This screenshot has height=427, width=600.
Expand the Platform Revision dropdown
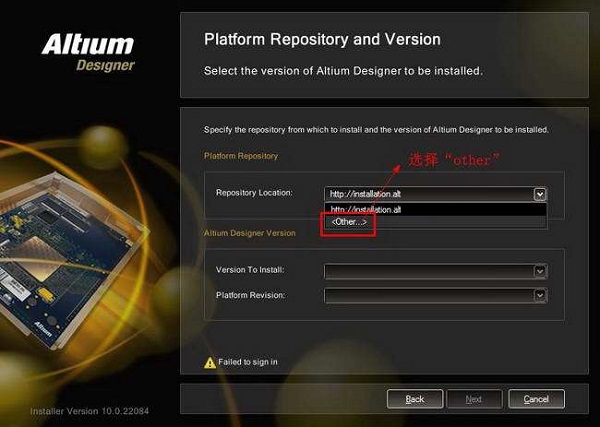pyautogui.click(x=540, y=295)
